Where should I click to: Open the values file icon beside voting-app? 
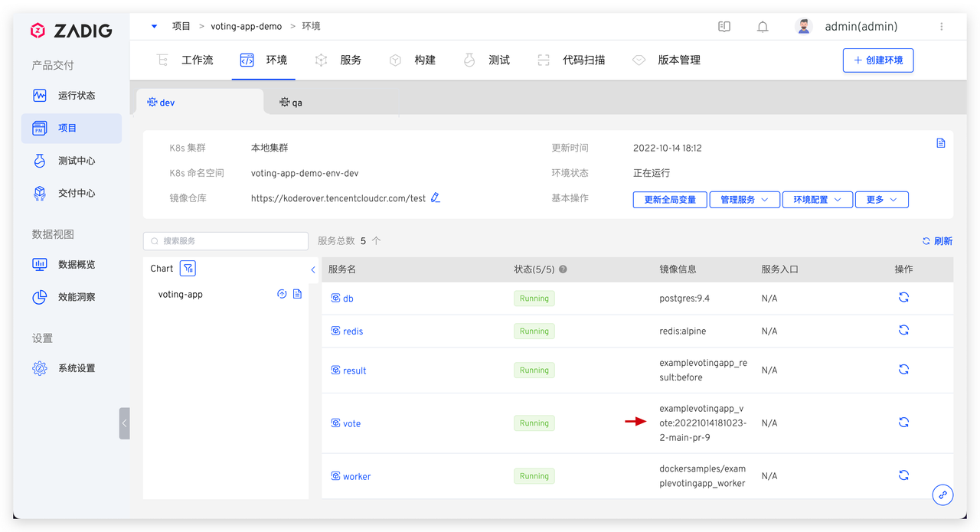pos(297,293)
